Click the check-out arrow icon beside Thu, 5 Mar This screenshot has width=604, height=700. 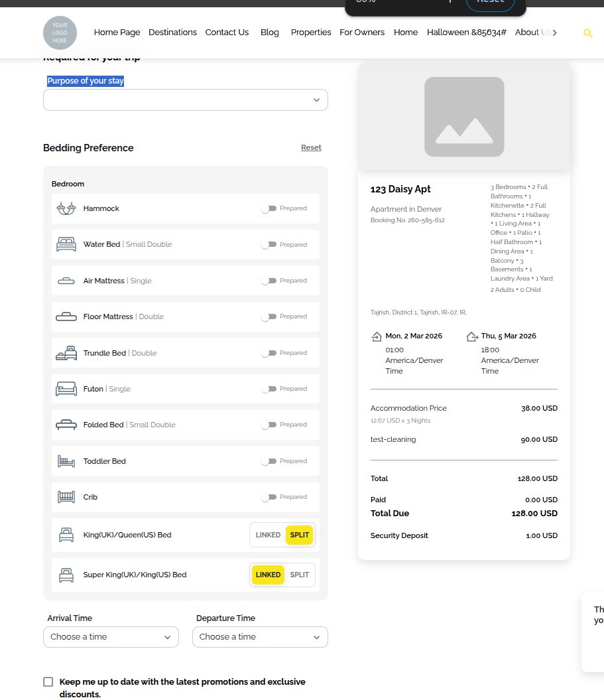coord(472,336)
